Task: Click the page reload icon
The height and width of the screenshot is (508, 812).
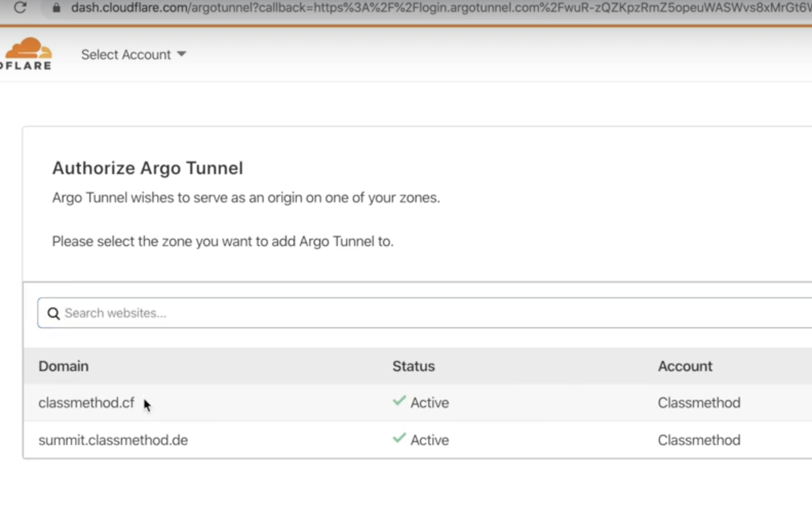Action: point(21,7)
